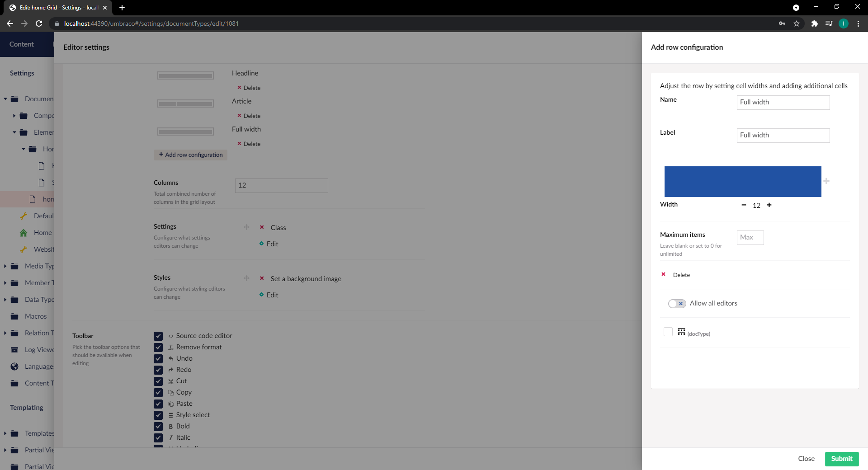Uncheck Undo toolbar option
This screenshot has width=868, height=470.
point(158,358)
